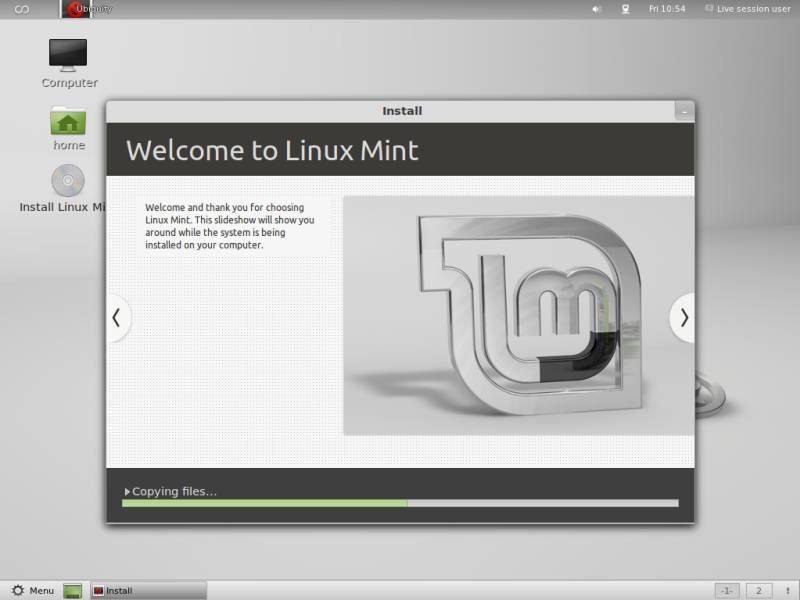The height and width of the screenshot is (600, 800).
Task: Open the volume control in the top panel
Action: point(596,9)
